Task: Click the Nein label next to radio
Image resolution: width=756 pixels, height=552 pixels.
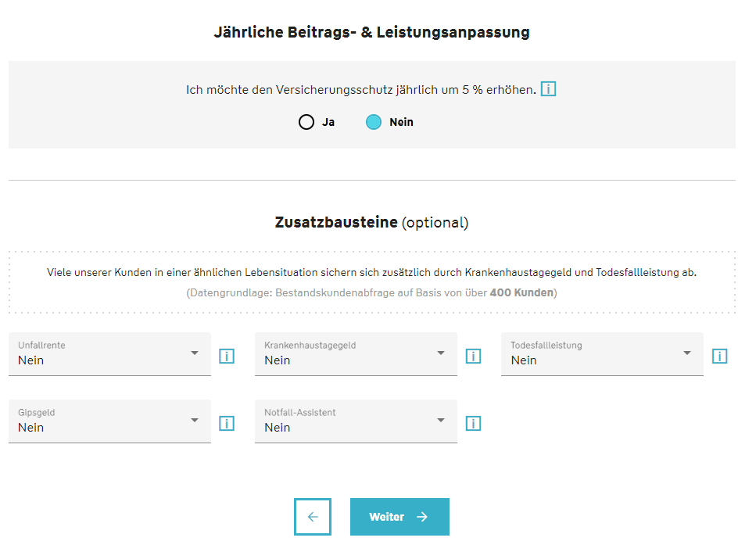Action: pos(401,122)
